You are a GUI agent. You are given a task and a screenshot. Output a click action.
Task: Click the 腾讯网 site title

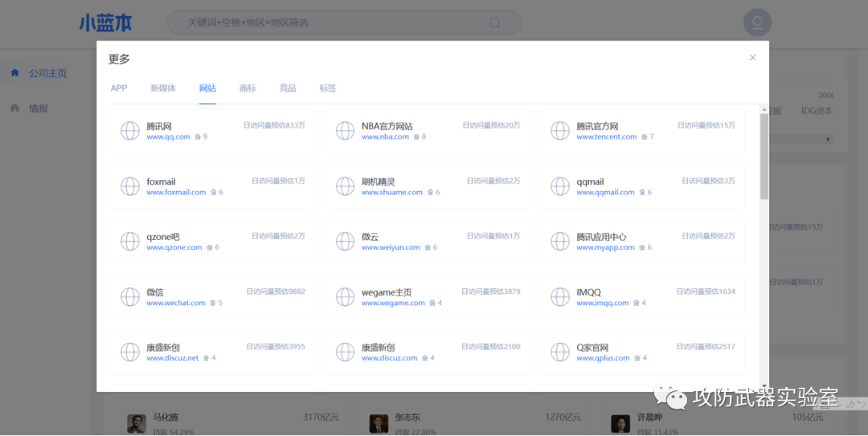tap(159, 126)
